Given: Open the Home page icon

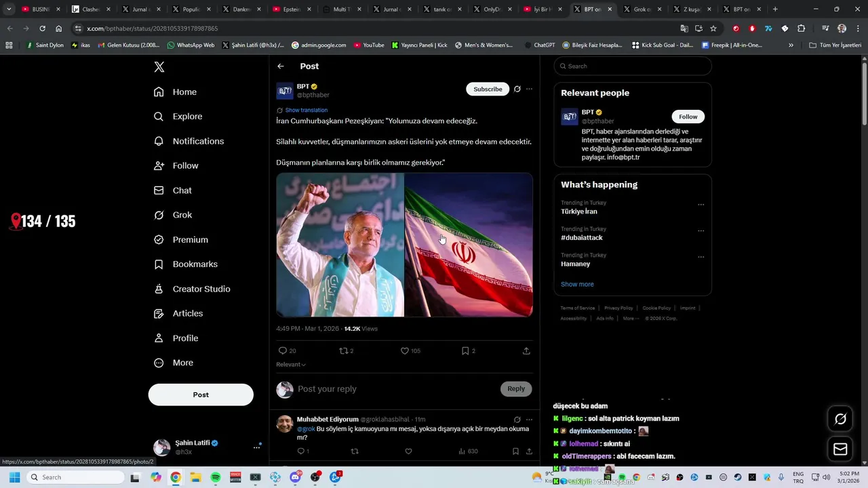Looking at the screenshot, I should point(159,92).
